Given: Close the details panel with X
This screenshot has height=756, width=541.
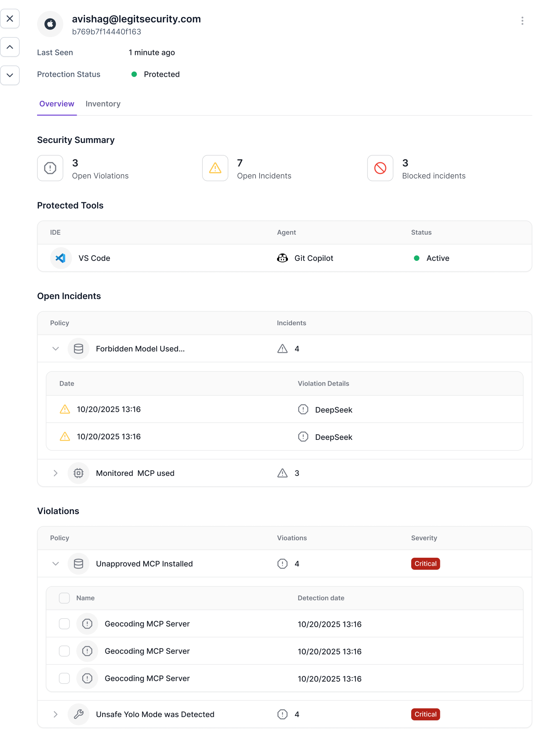Looking at the screenshot, I should click(10, 19).
